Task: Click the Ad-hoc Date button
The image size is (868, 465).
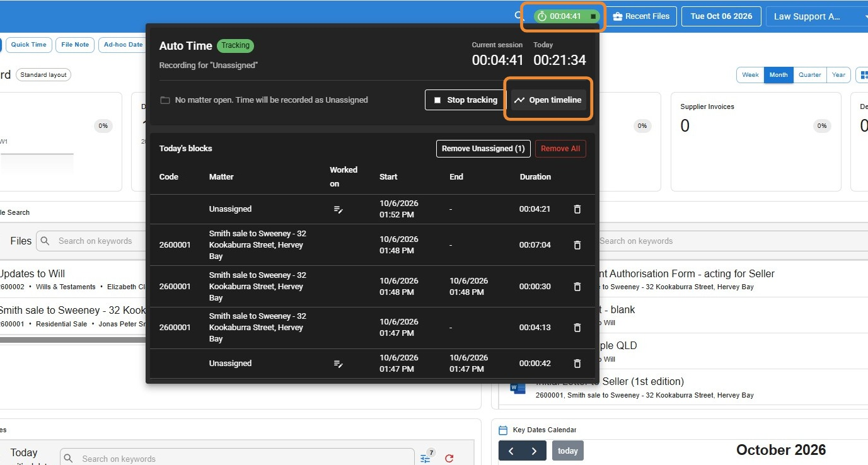Action: click(122, 45)
